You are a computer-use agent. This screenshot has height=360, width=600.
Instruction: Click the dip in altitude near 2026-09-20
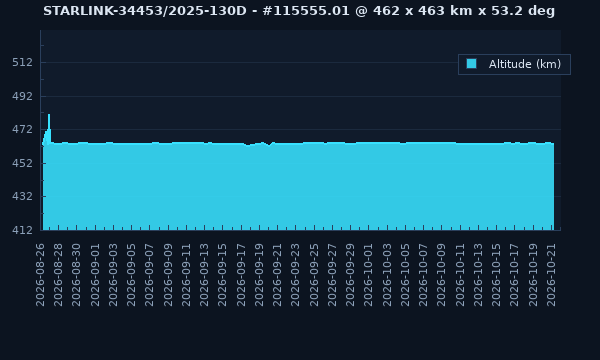coord(269,145)
